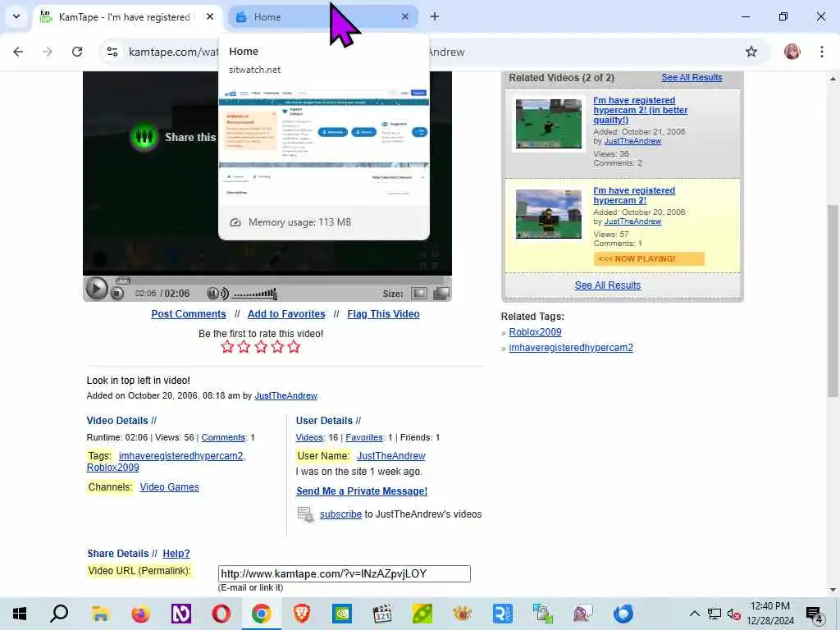Image resolution: width=840 pixels, height=630 pixels.
Task: Switch to the normal video size icon
Action: (419, 294)
